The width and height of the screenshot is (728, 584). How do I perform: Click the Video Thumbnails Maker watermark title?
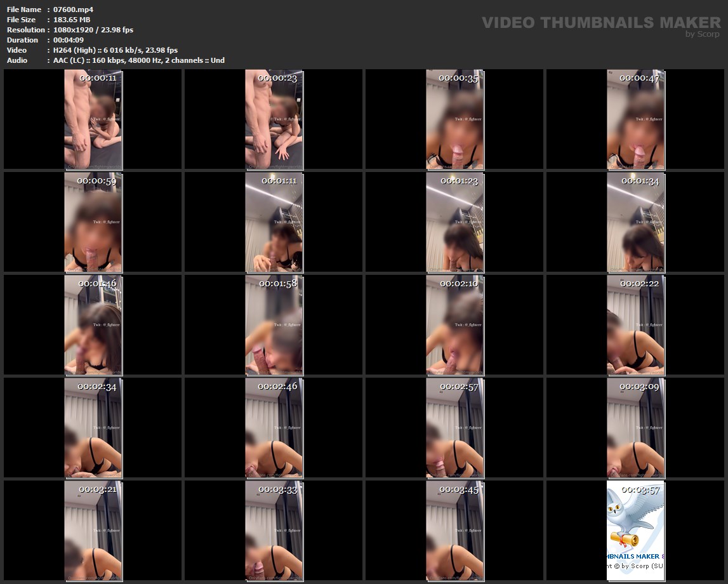click(x=600, y=23)
